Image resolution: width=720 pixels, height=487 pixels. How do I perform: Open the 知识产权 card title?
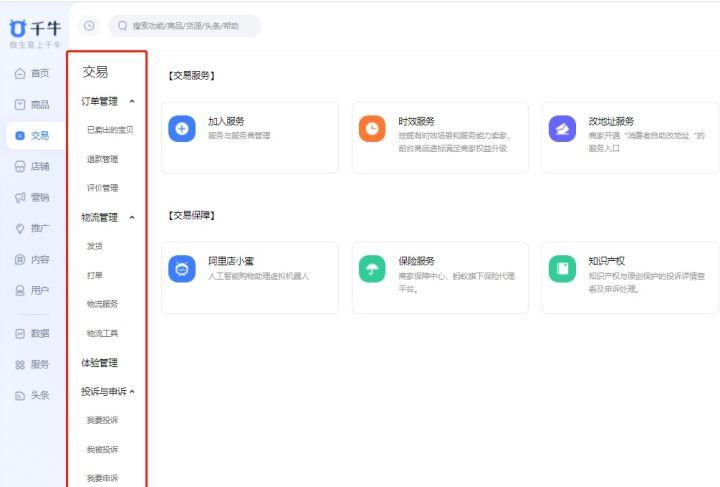coord(607,261)
